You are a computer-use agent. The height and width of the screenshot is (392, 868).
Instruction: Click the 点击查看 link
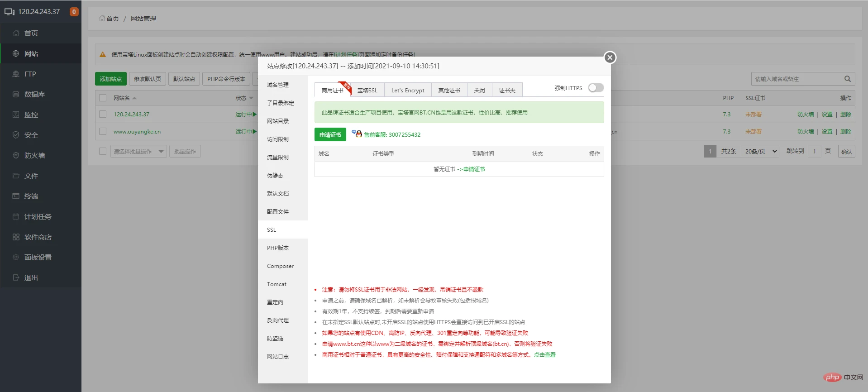(545, 355)
